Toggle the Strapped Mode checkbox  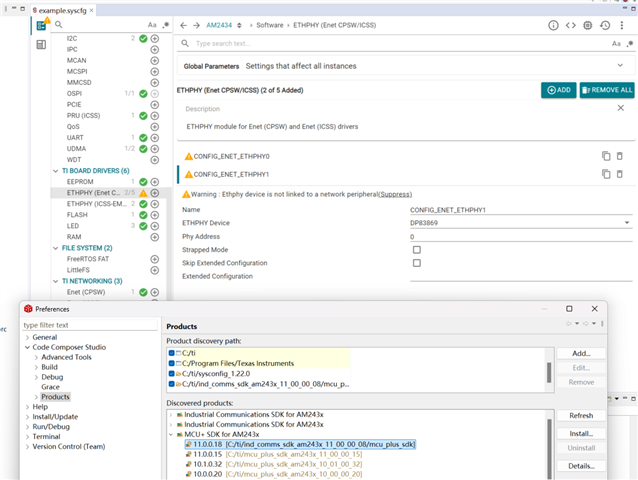tap(417, 249)
